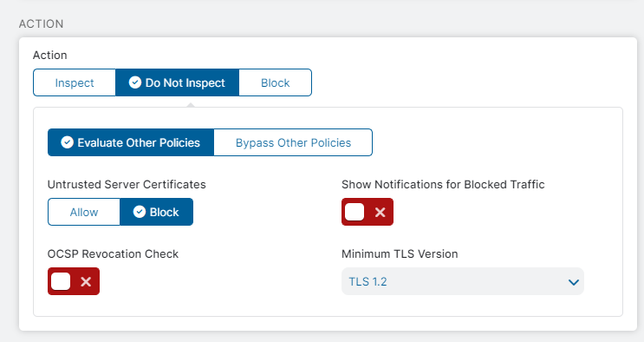Image resolution: width=644 pixels, height=342 pixels.
Task: Open the Minimum TLS Version dropdown
Action: pos(463,281)
